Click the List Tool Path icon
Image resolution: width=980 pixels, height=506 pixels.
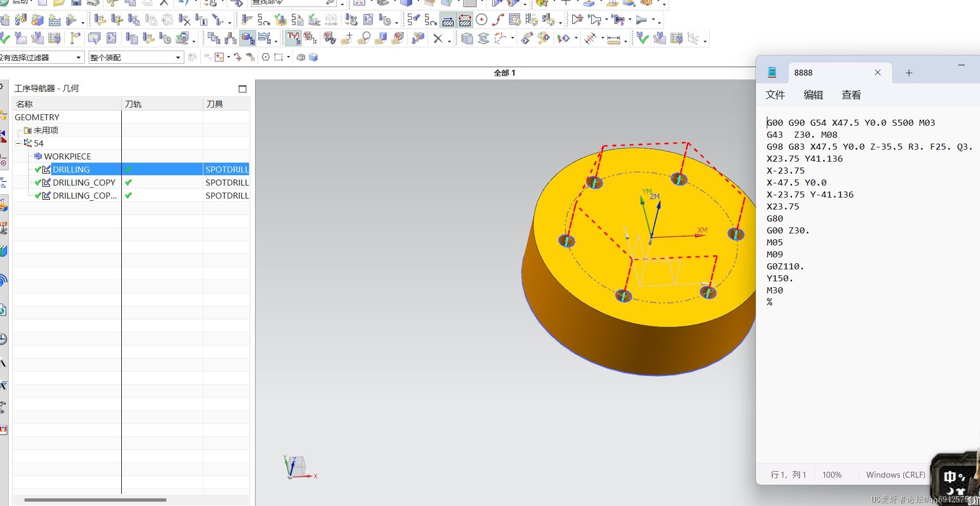tap(297, 20)
